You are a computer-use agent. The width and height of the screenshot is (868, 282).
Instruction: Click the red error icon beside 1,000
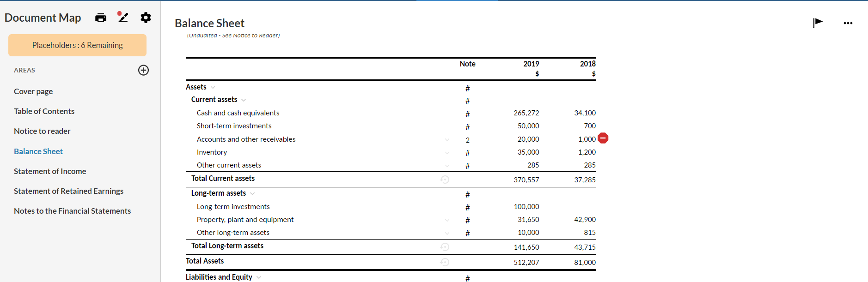pyautogui.click(x=603, y=138)
